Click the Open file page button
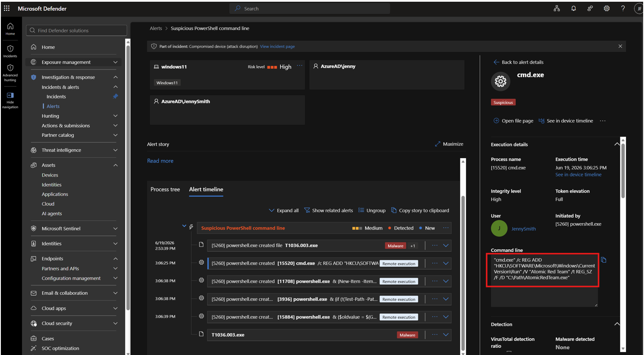This screenshot has height=355, width=644. coord(513,121)
